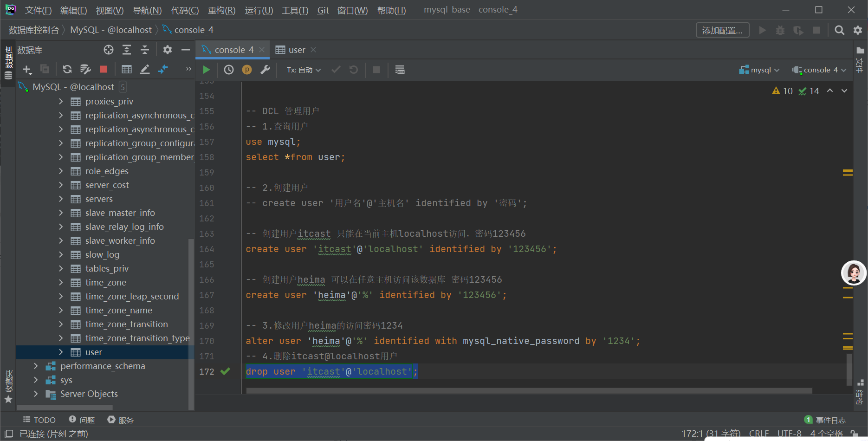This screenshot has width=868, height=441.
Task: Click the yellow warnings count indicator
Action: 782,91
